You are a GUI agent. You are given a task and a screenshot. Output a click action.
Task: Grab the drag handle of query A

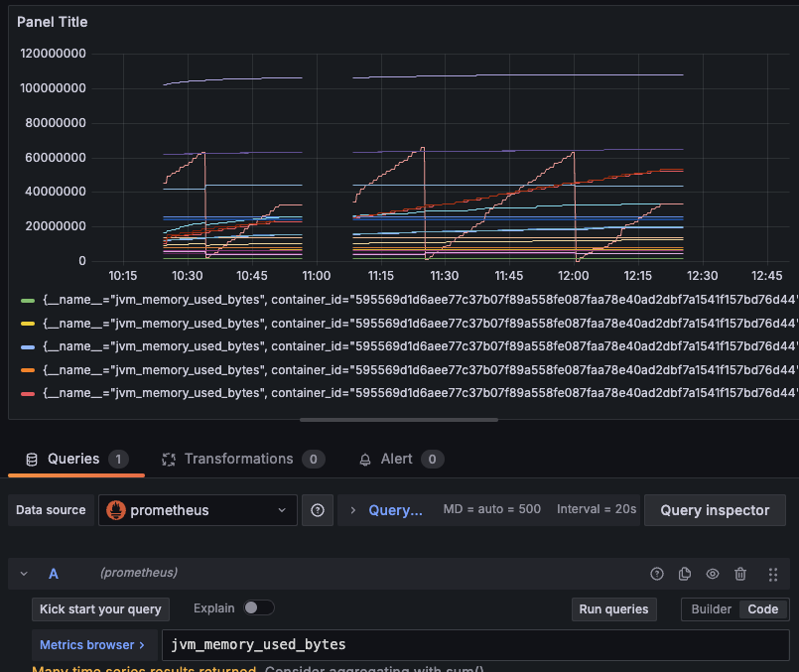(x=771, y=573)
